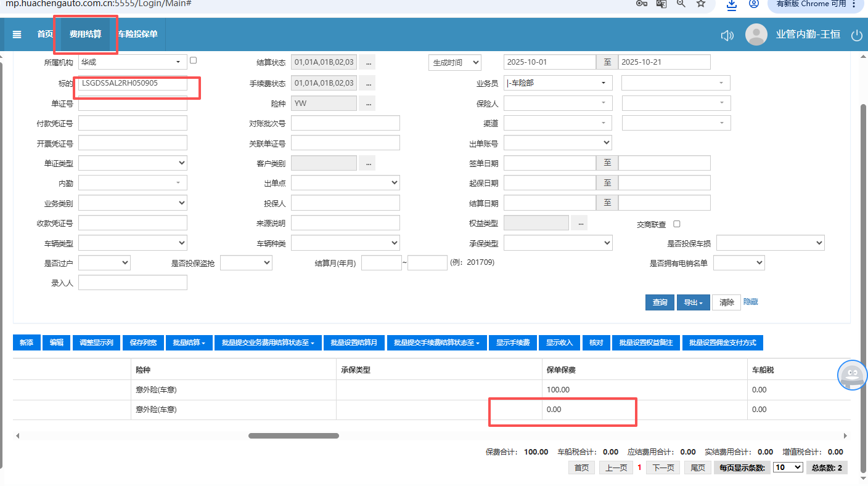Image resolution: width=868 pixels, height=486 pixels.
Task: Click the 新添 button
Action: tap(27, 342)
